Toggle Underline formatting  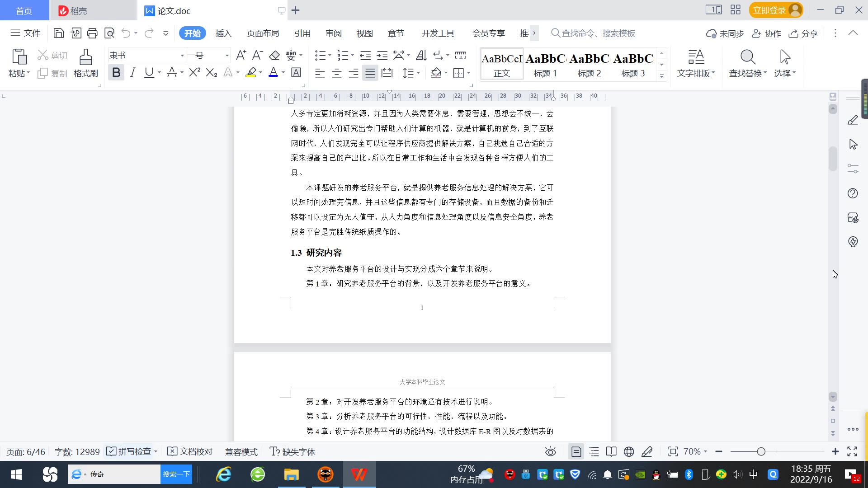149,72
